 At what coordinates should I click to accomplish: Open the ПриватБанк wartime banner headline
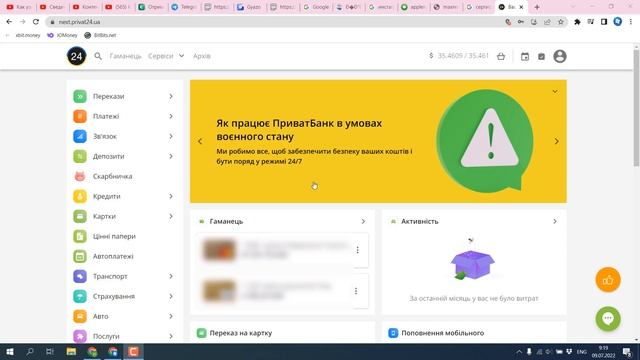point(299,130)
